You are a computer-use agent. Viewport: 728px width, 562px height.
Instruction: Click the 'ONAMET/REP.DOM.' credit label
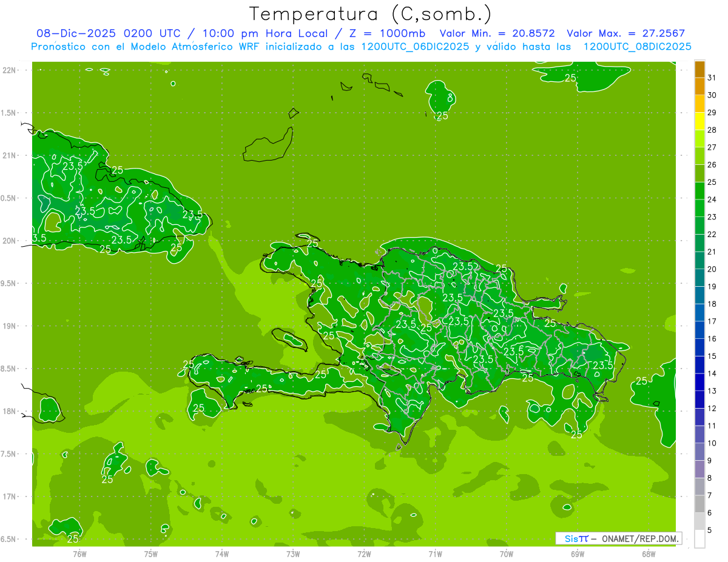pyautogui.click(x=639, y=538)
